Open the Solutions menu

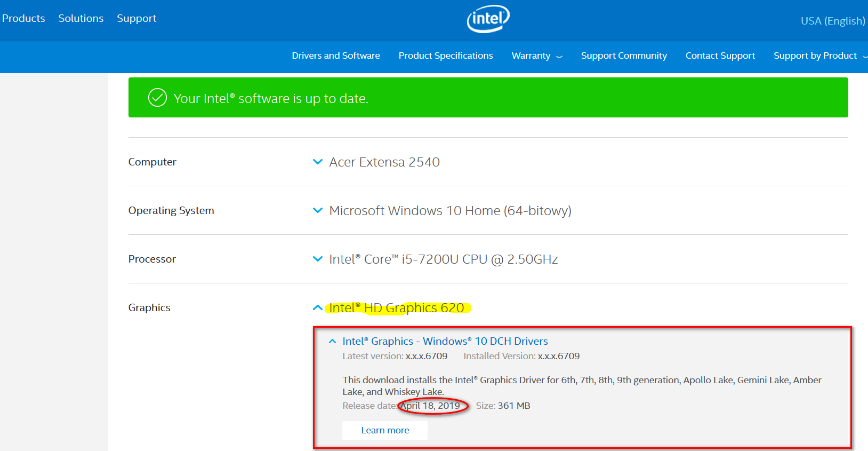tap(81, 18)
